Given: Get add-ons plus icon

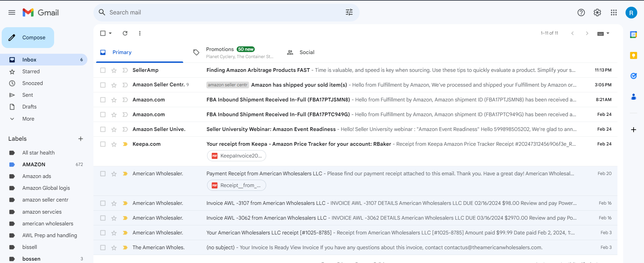Looking at the screenshot, I should click(x=634, y=130).
